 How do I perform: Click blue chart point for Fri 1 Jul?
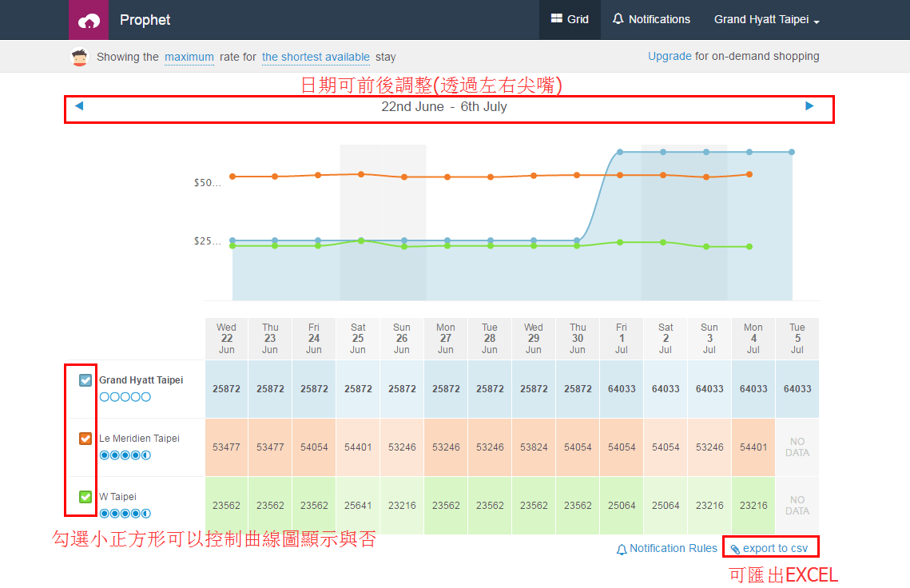620,152
